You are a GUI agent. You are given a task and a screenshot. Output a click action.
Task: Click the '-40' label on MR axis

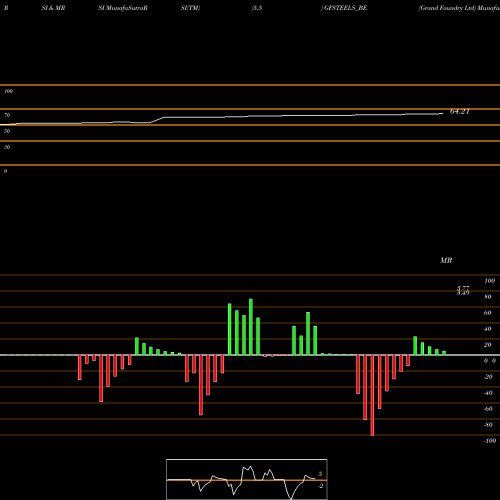tap(488, 393)
